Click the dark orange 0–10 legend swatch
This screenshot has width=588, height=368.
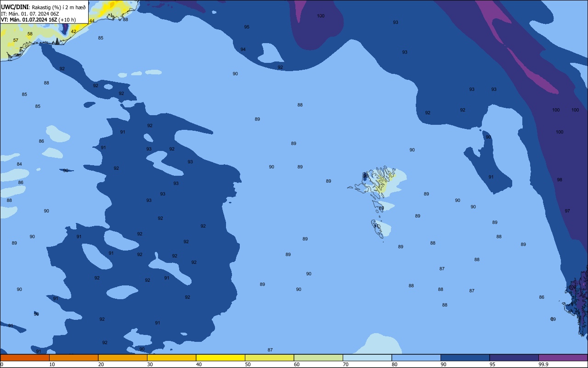point(25,357)
